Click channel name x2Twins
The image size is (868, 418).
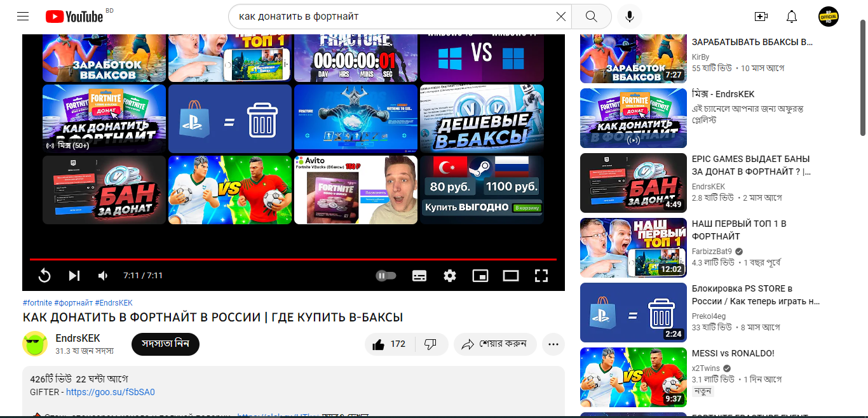click(x=706, y=368)
